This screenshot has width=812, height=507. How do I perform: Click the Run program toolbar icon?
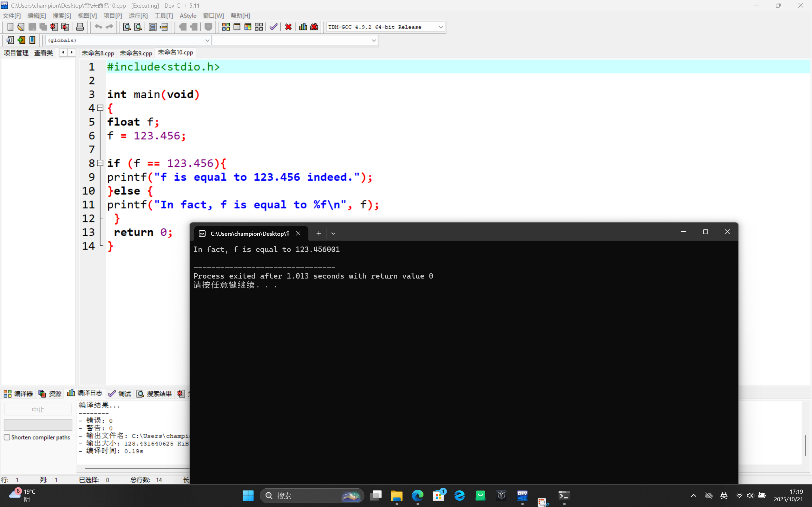[237, 27]
